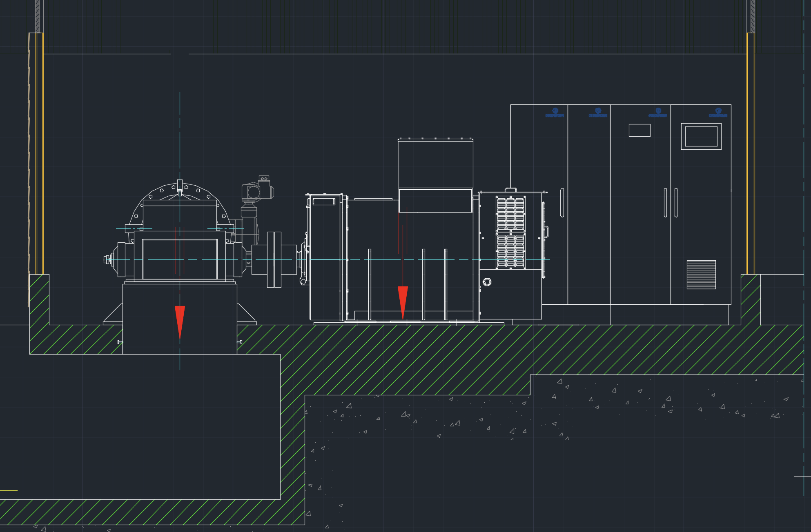Click the handle on leftmost cabinet door
811x532 pixels.
562,203
